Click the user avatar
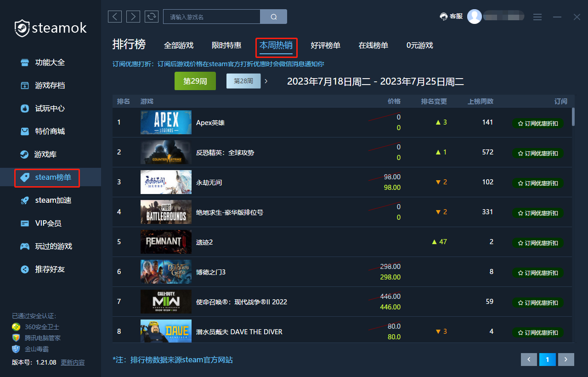588x377 pixels. (x=475, y=17)
